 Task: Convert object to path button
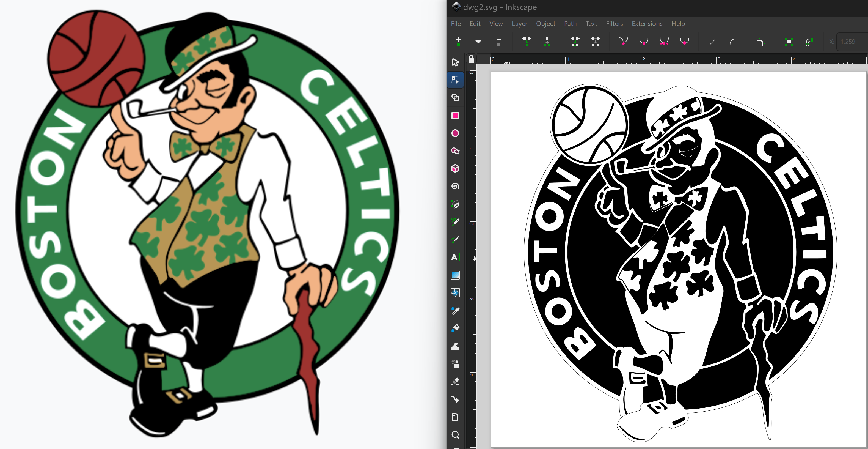point(789,42)
